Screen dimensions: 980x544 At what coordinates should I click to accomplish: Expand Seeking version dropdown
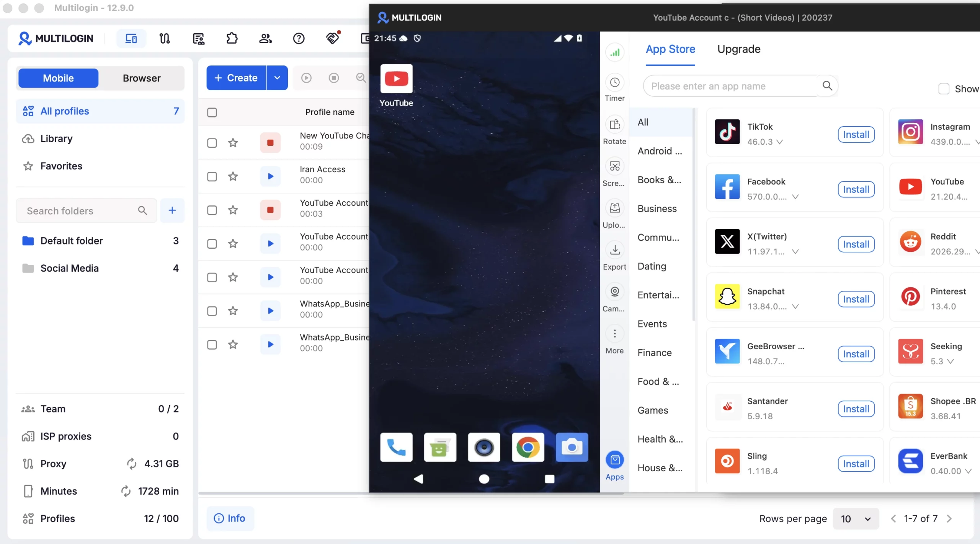point(950,362)
